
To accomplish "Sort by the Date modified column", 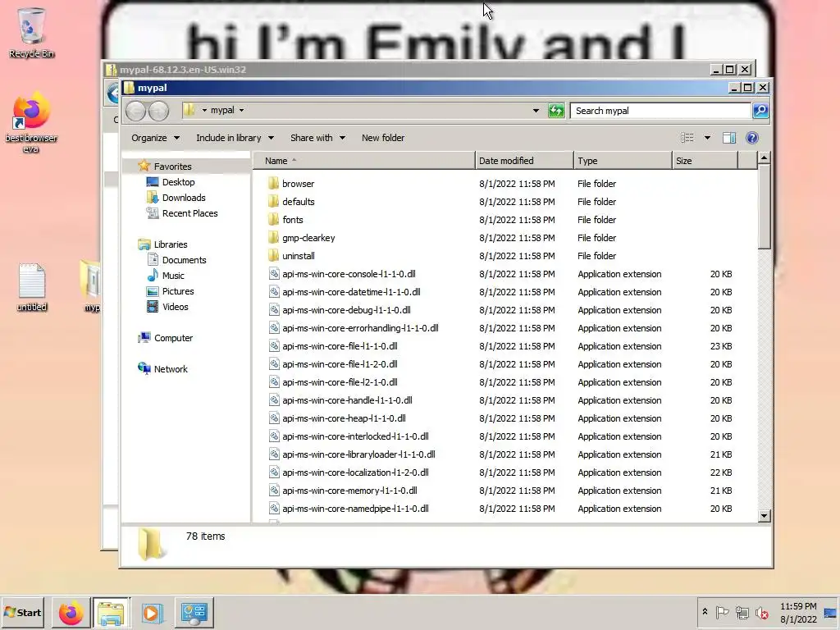I will point(524,161).
